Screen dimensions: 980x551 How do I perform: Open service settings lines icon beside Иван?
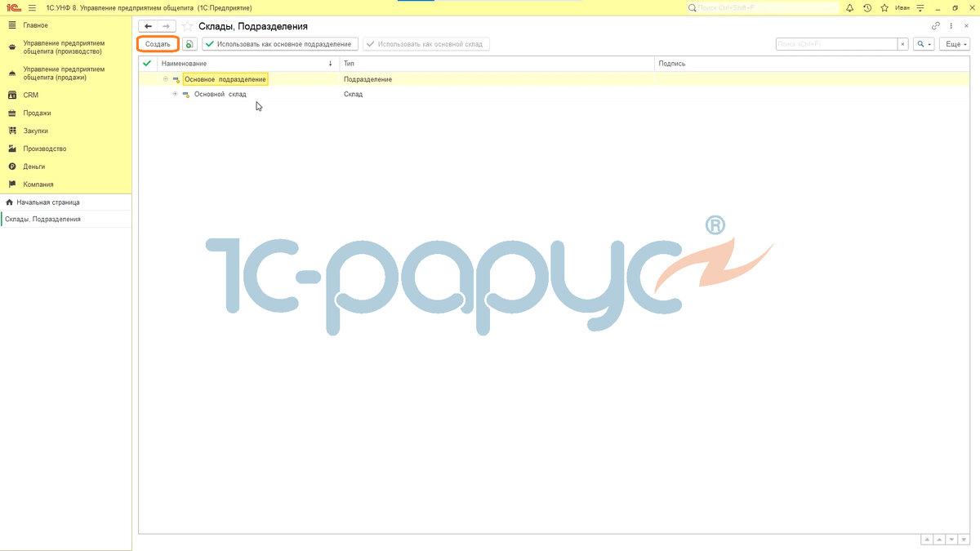click(x=921, y=7)
